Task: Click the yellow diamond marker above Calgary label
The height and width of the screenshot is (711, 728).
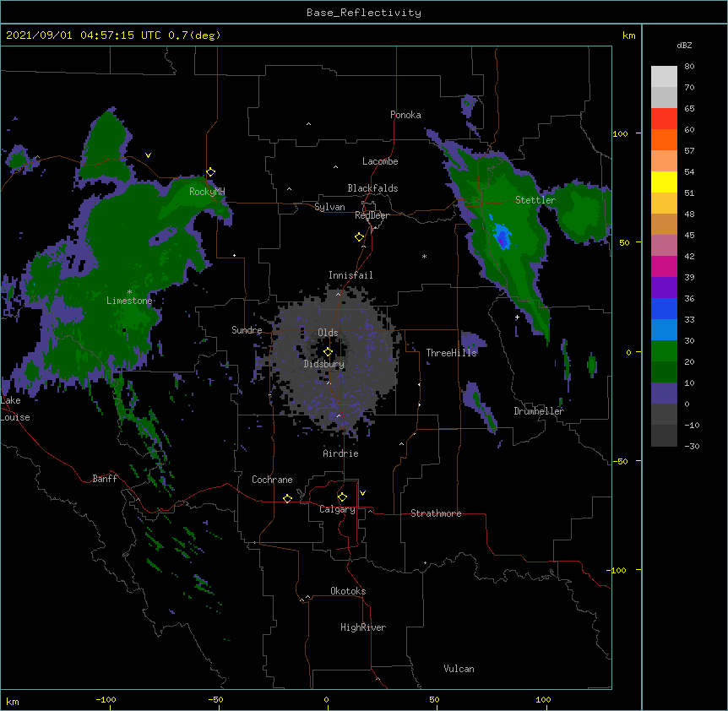Action: pos(342,497)
